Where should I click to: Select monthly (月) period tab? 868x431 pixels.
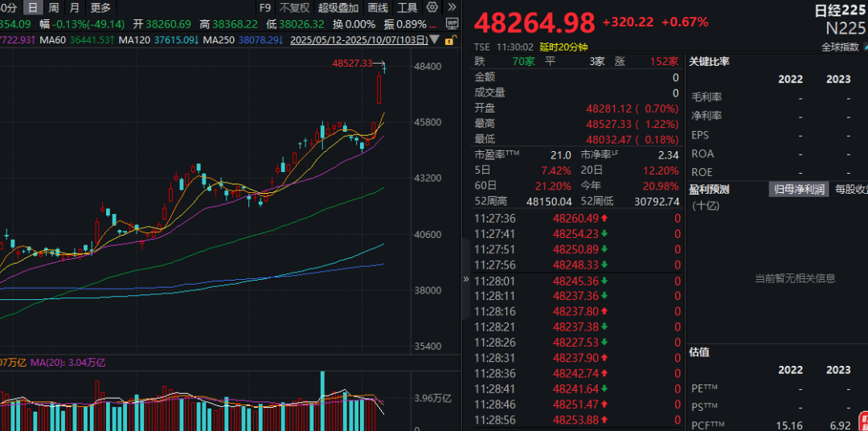tap(74, 7)
